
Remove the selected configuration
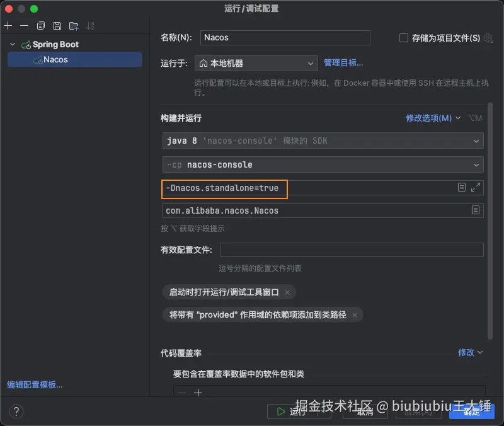tap(24, 26)
